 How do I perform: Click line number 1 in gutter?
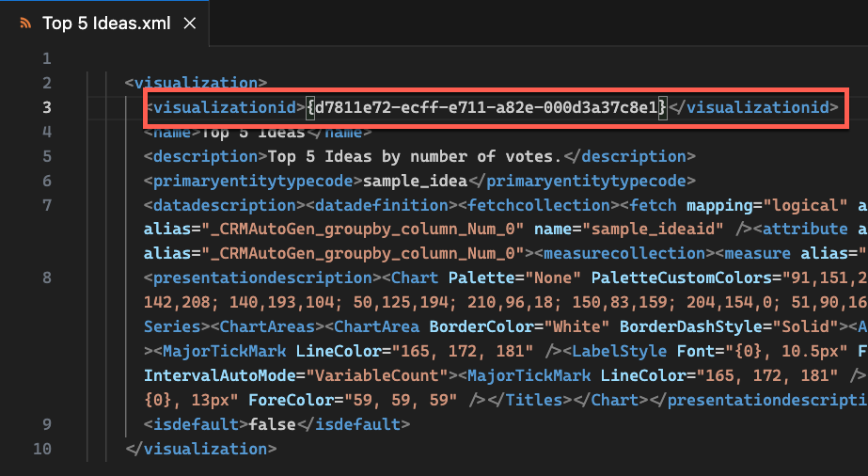46,58
